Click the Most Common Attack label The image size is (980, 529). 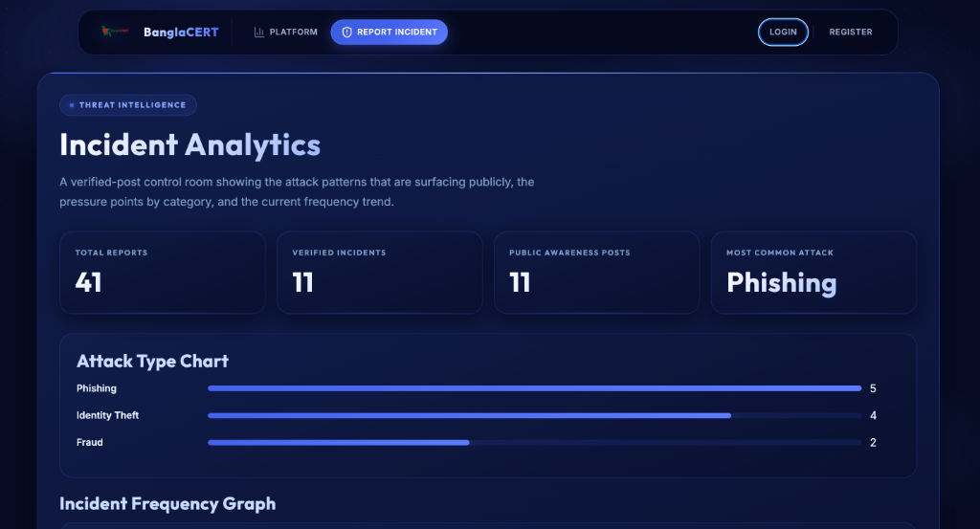click(780, 253)
